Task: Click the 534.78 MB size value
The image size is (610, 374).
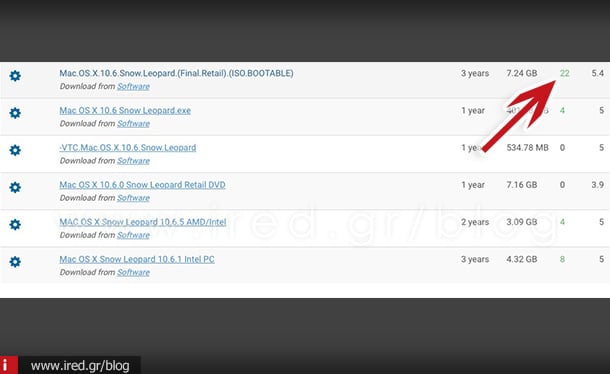Action: coord(528,147)
